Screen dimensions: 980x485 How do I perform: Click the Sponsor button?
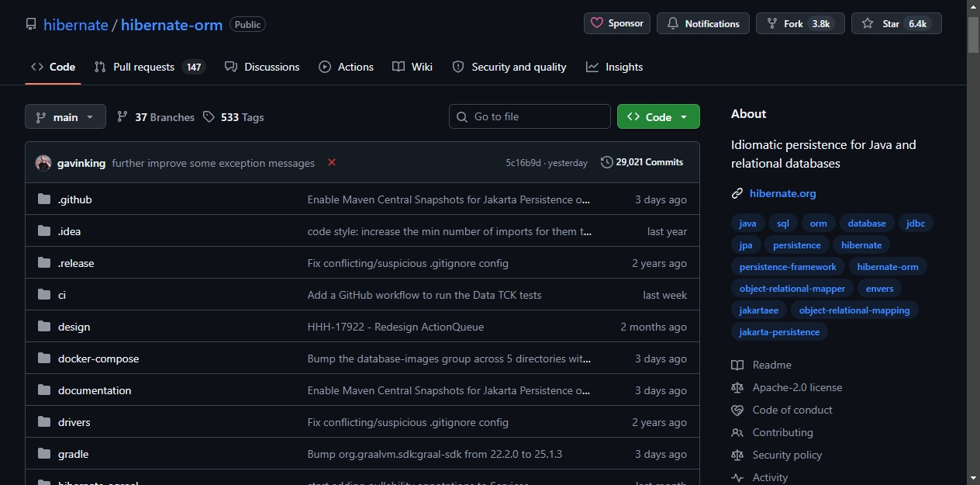617,23
